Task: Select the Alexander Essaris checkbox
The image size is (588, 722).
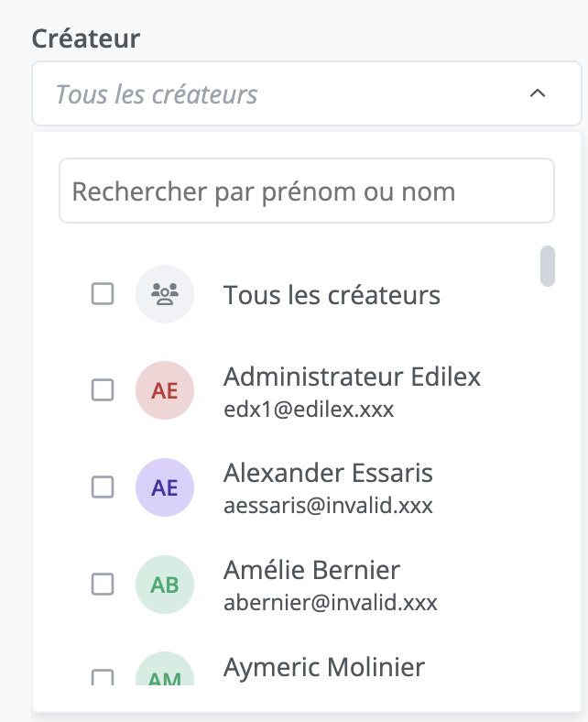Action: pos(103,487)
